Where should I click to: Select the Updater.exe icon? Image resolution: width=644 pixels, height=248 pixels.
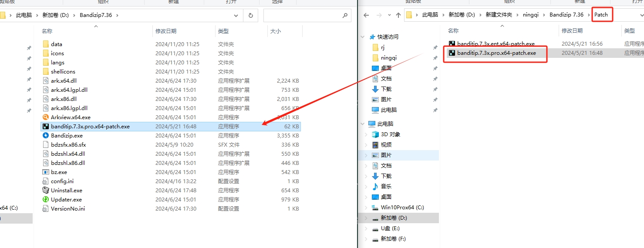[x=46, y=199]
